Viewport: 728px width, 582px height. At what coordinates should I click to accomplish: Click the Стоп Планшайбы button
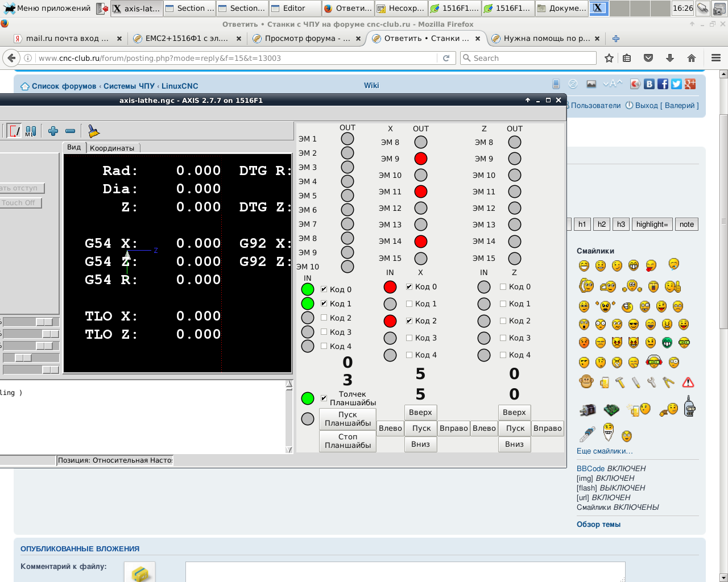(348, 441)
